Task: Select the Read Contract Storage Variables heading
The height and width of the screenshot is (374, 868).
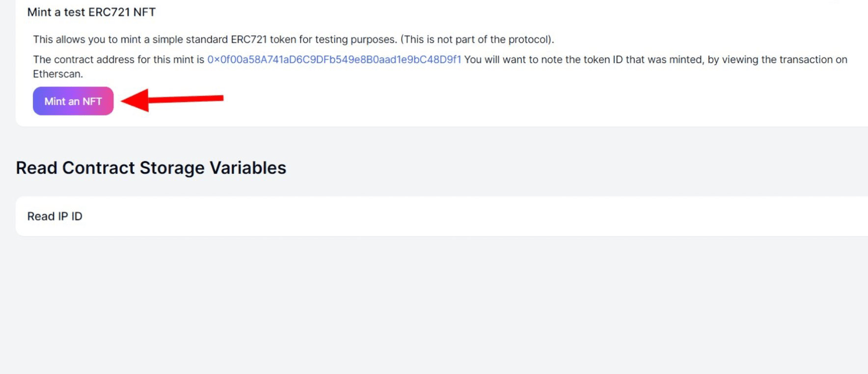Action: 151,168
